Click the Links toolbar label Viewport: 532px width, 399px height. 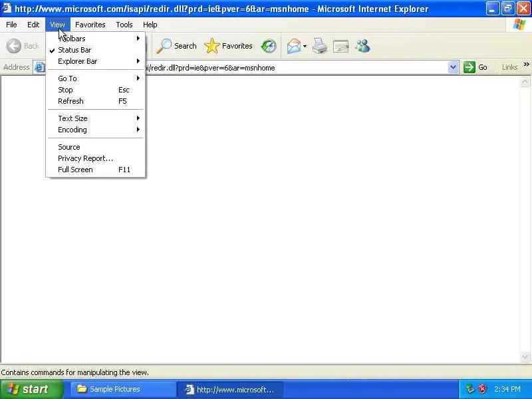coord(509,67)
